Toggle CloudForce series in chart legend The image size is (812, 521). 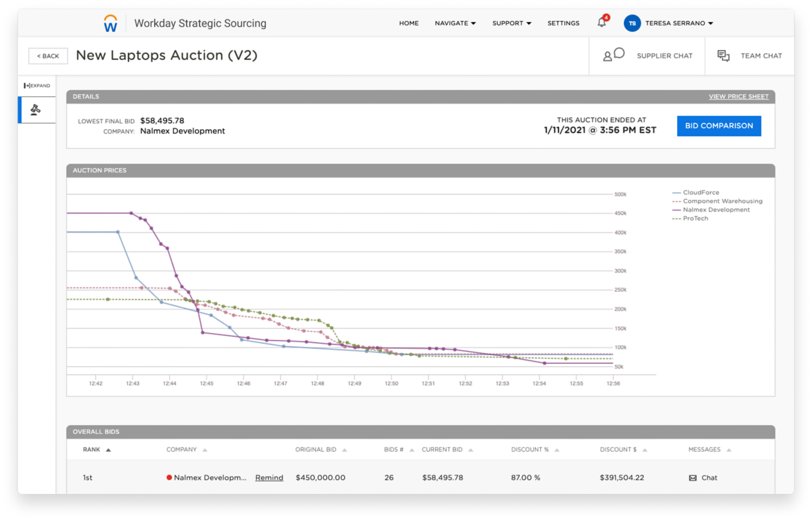(696, 193)
